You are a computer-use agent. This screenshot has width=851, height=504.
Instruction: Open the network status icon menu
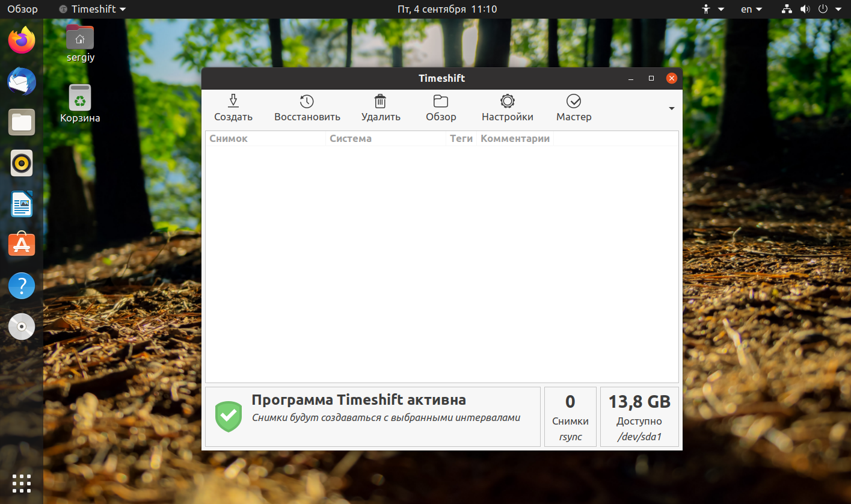pyautogui.click(x=787, y=9)
